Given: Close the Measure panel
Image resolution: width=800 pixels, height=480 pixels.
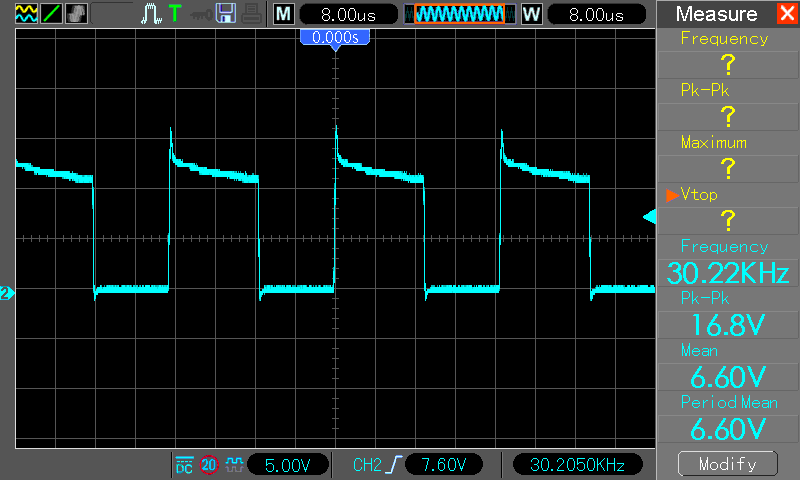Looking at the screenshot, I should tap(787, 13).
